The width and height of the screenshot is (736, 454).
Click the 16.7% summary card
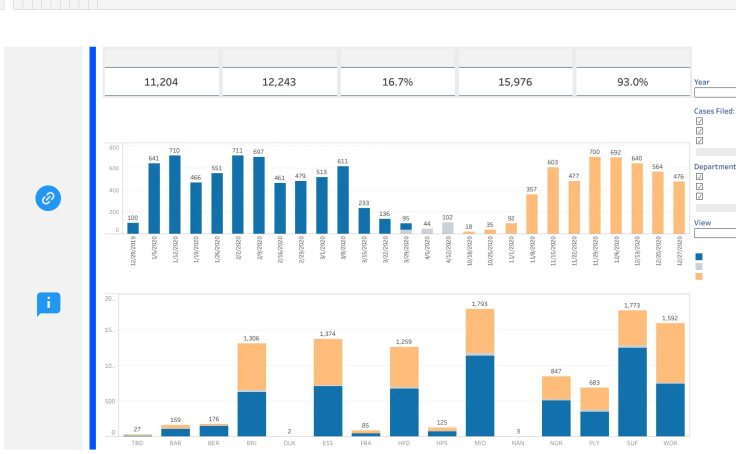[397, 82]
